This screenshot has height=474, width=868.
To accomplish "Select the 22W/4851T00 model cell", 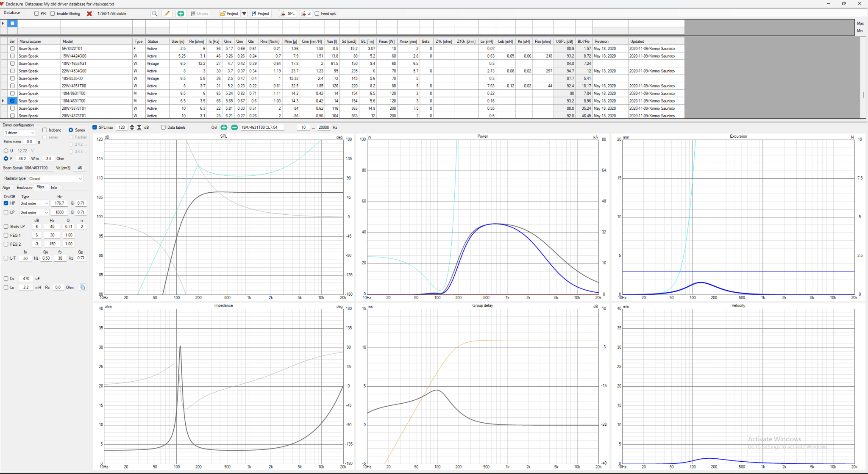I will [x=97, y=86].
